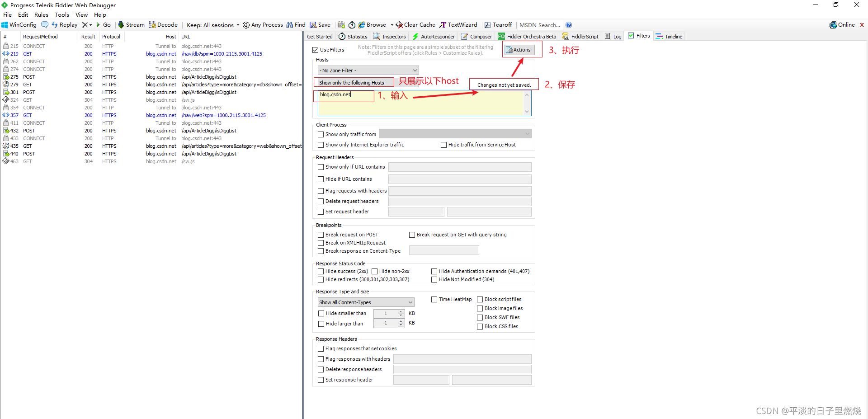Screen dimensions: 868x419
Task: Switch to the AutoResponder tab
Action: [x=434, y=37]
